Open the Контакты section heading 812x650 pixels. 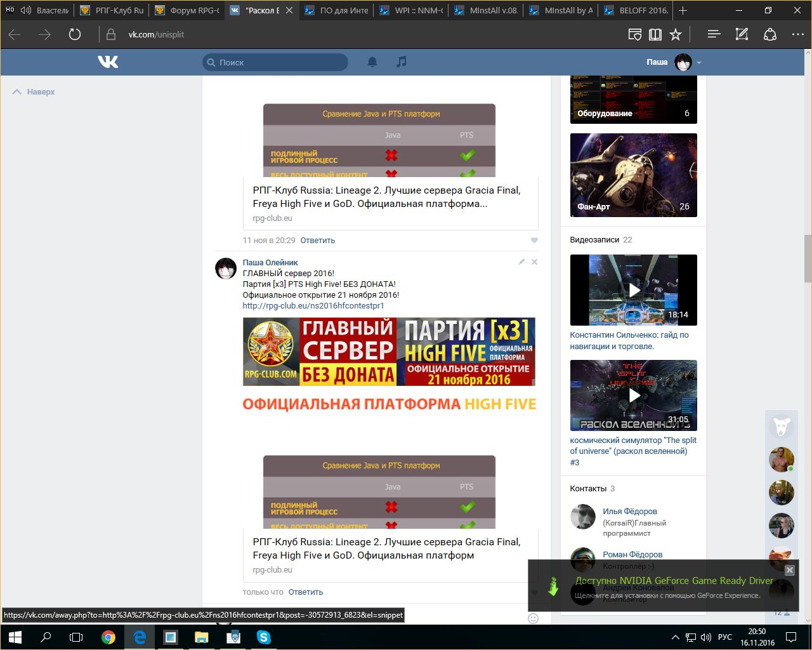pos(588,489)
